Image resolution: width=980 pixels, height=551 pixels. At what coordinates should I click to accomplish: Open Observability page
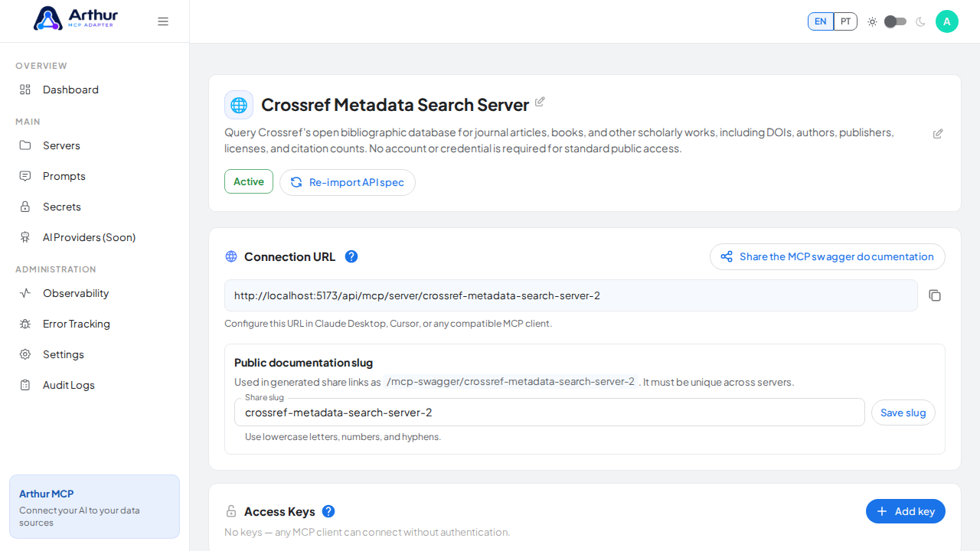pyautogui.click(x=95, y=293)
